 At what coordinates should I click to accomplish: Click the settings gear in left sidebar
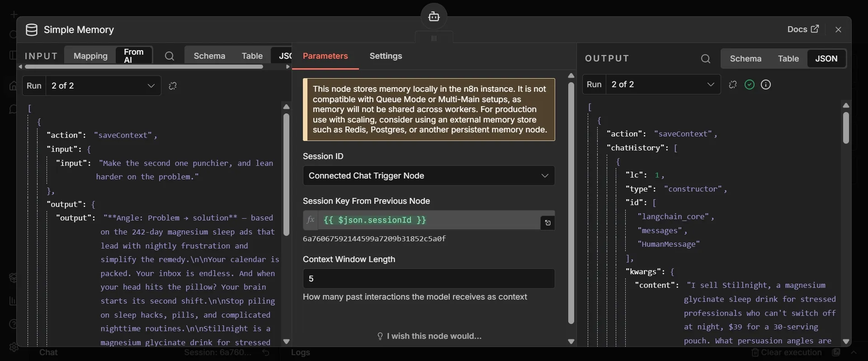(14, 347)
